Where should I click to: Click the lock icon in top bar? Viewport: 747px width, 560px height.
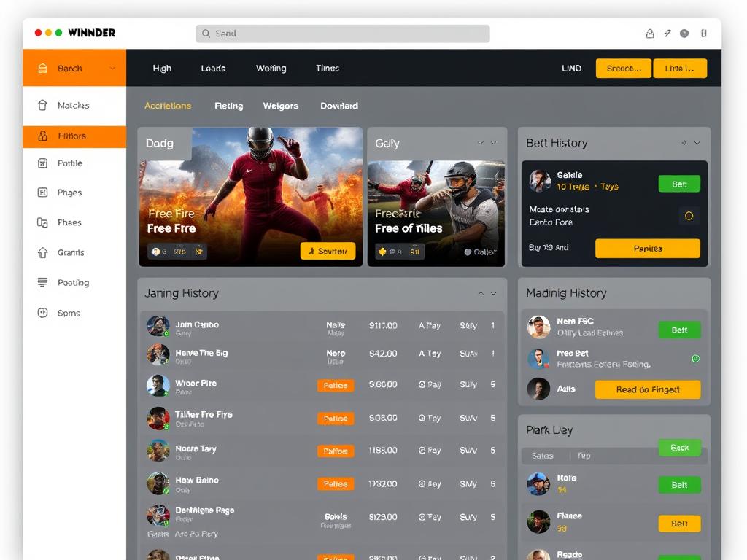click(x=650, y=34)
